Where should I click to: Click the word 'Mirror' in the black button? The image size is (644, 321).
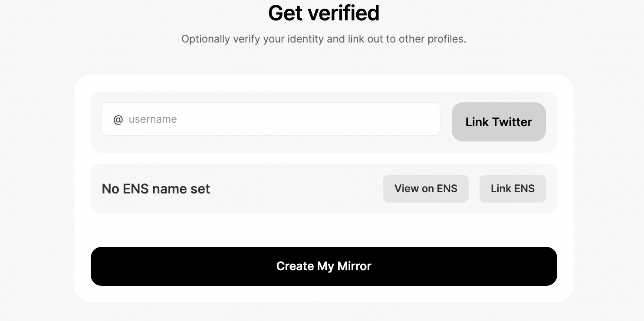(354, 266)
